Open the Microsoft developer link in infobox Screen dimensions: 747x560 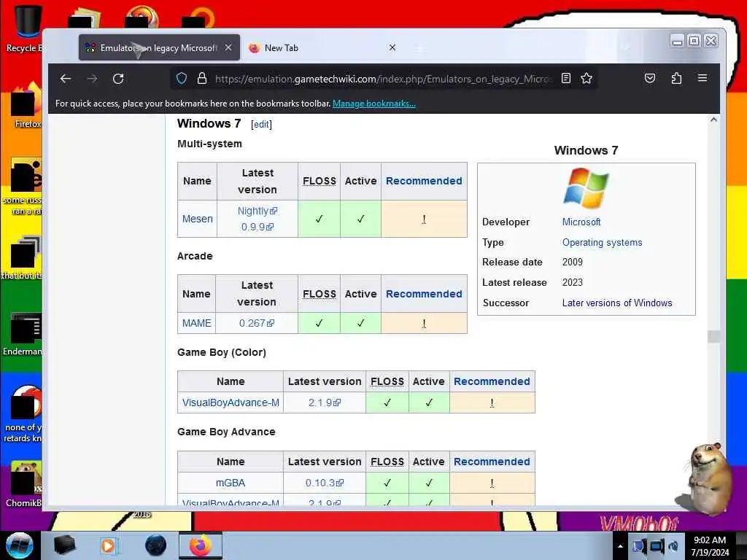(x=581, y=222)
